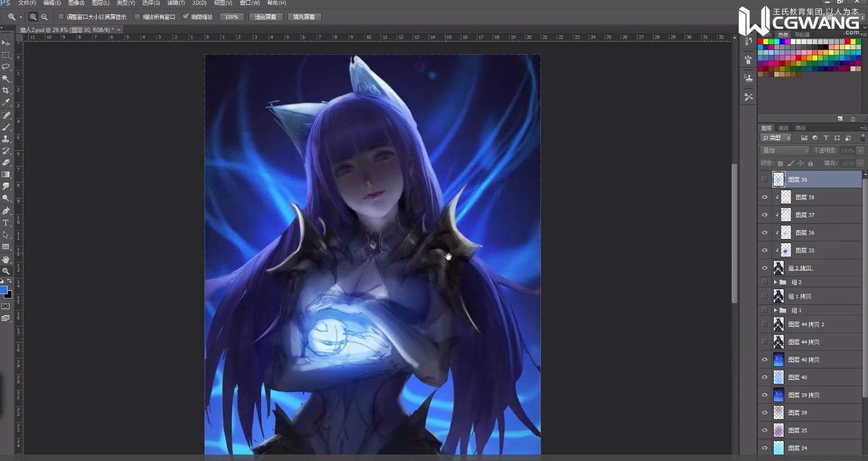The width and height of the screenshot is (868, 461).
Task: Click the 适合屏幕 fit screen button
Action: click(266, 17)
